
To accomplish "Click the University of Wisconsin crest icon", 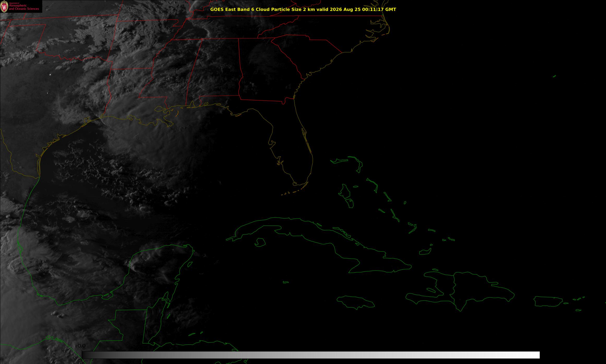I will coord(4,7).
